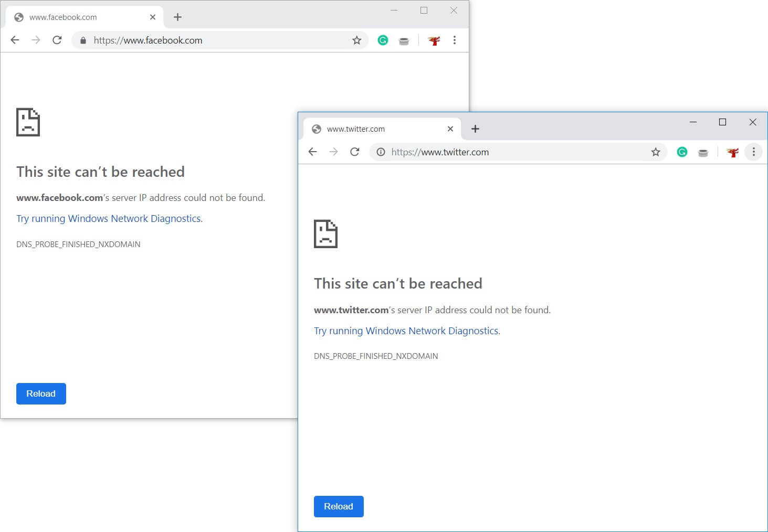This screenshot has height=532, width=768.
Task: Refresh the Twitter page using the reload icon
Action: [x=355, y=152]
